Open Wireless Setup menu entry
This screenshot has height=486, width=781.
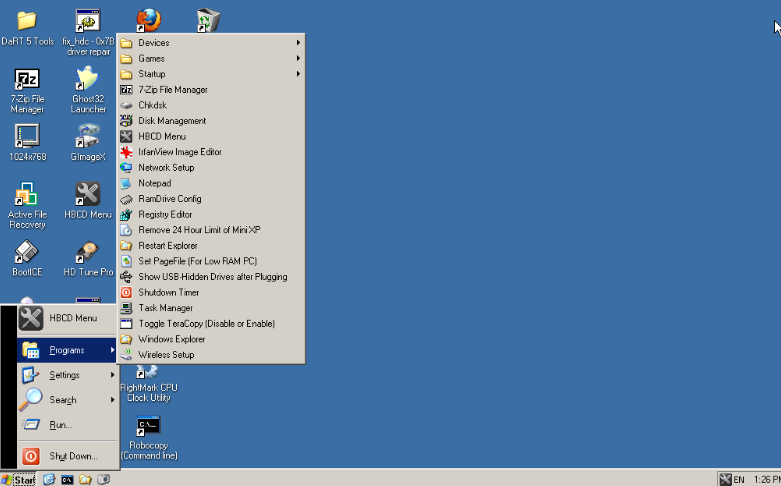(211, 355)
